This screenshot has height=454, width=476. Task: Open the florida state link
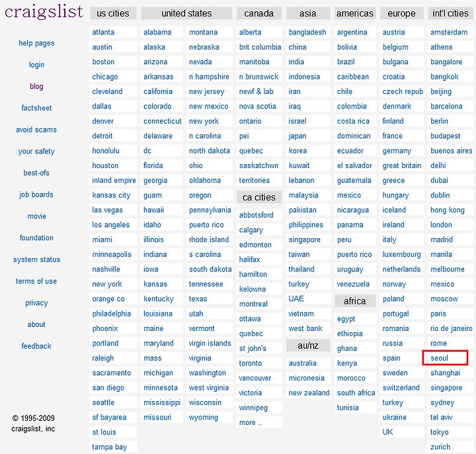pos(153,165)
